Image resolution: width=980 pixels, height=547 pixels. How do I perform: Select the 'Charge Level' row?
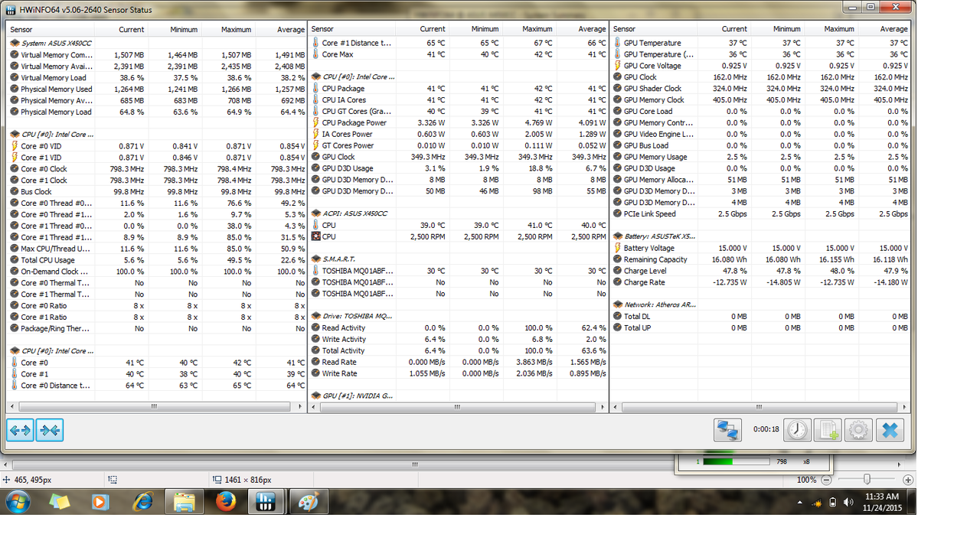tap(760, 271)
